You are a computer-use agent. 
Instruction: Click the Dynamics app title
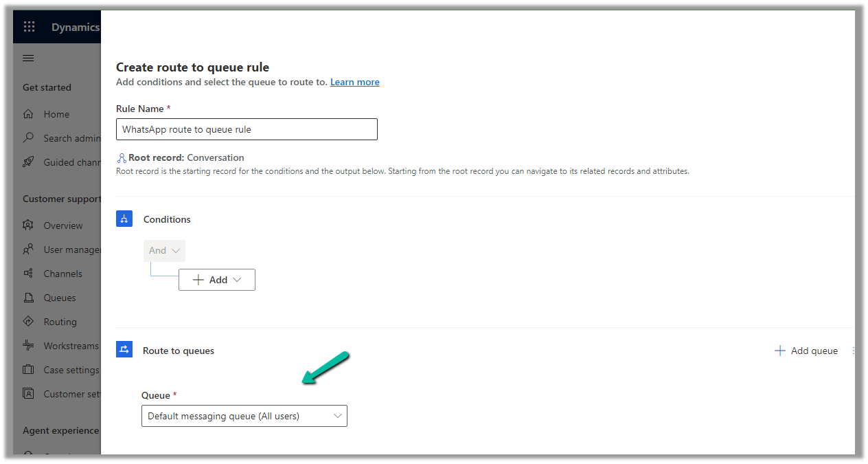76,27
